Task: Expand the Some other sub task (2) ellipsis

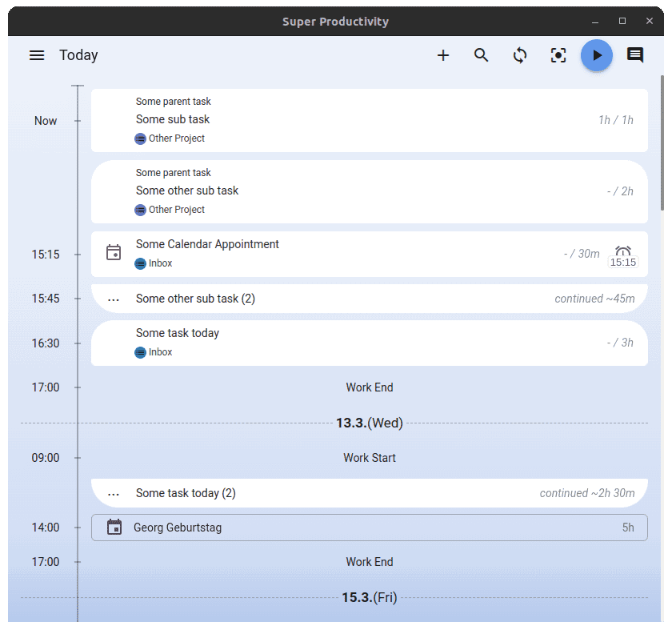Action: [x=114, y=299]
